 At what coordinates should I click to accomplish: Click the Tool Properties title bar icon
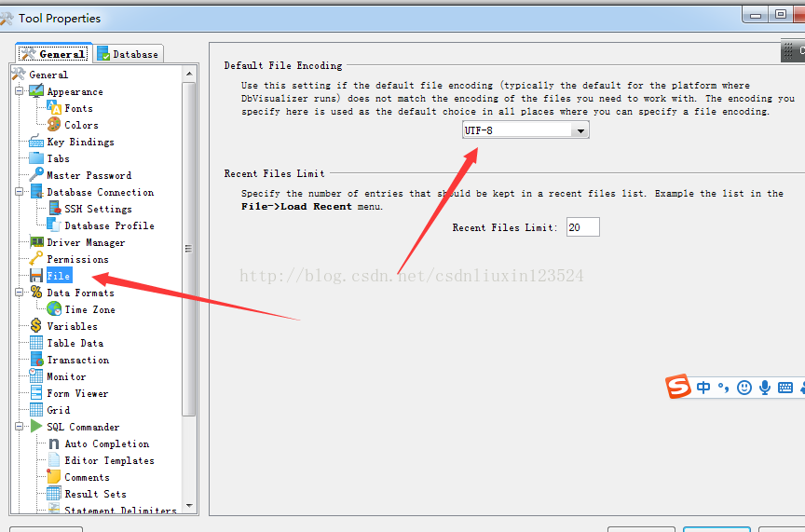[x=7, y=19]
